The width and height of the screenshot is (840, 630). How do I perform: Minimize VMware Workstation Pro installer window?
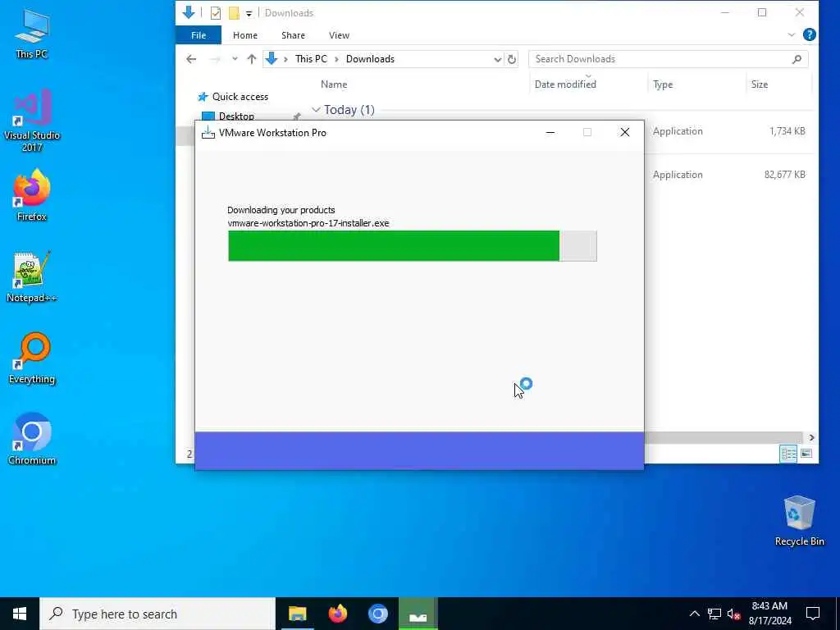coord(550,132)
